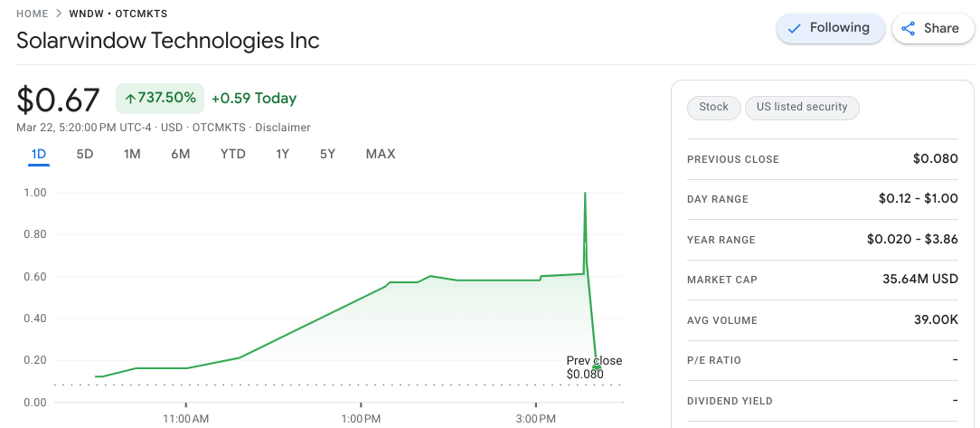Switch to the 1M chart range
Screen dimensions: 980x428
(132, 154)
